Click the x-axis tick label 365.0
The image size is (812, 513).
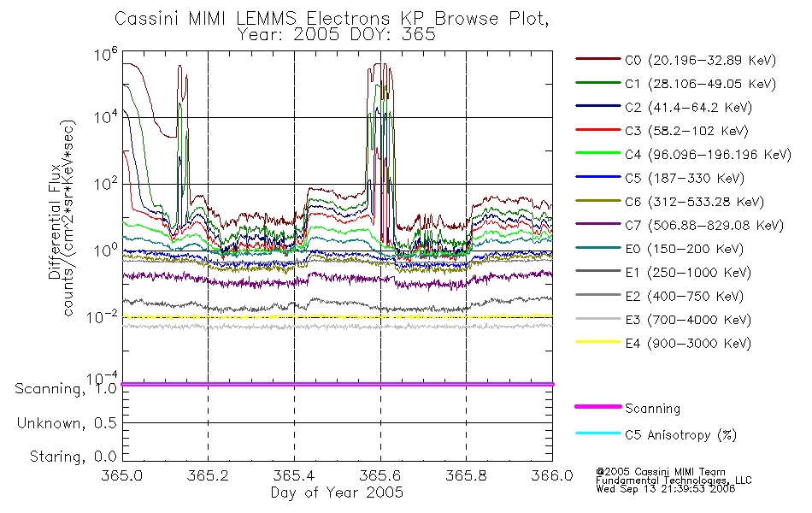point(122,475)
